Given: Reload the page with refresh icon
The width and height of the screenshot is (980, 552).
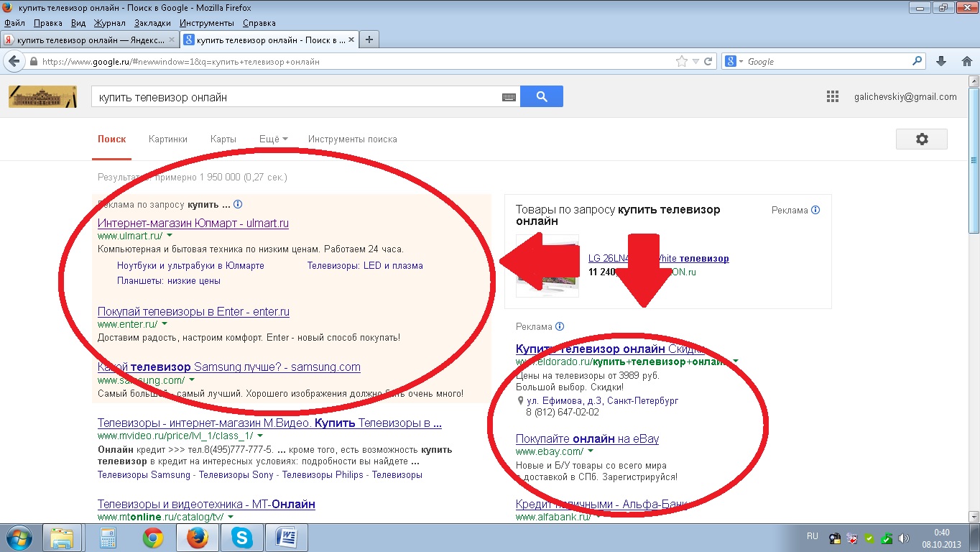Looking at the screenshot, I should click(708, 62).
